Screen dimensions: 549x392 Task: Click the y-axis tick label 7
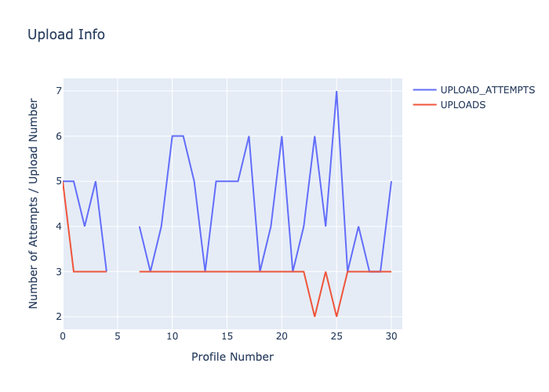[x=57, y=91]
